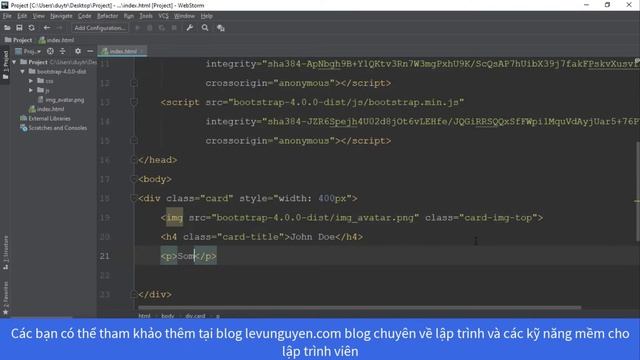Expand the js folder arrow
The image size is (640, 360).
[x=31, y=90]
